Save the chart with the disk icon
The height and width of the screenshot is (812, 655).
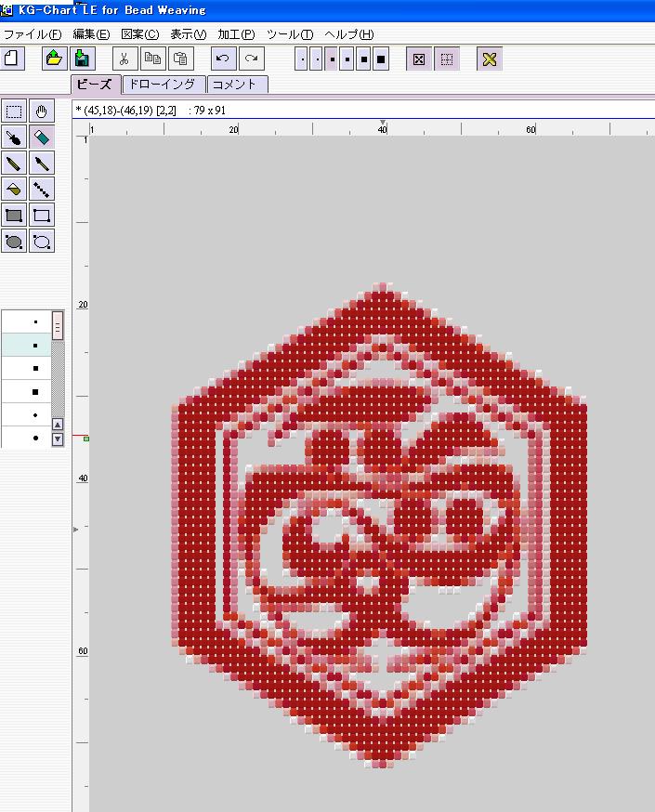point(83,59)
